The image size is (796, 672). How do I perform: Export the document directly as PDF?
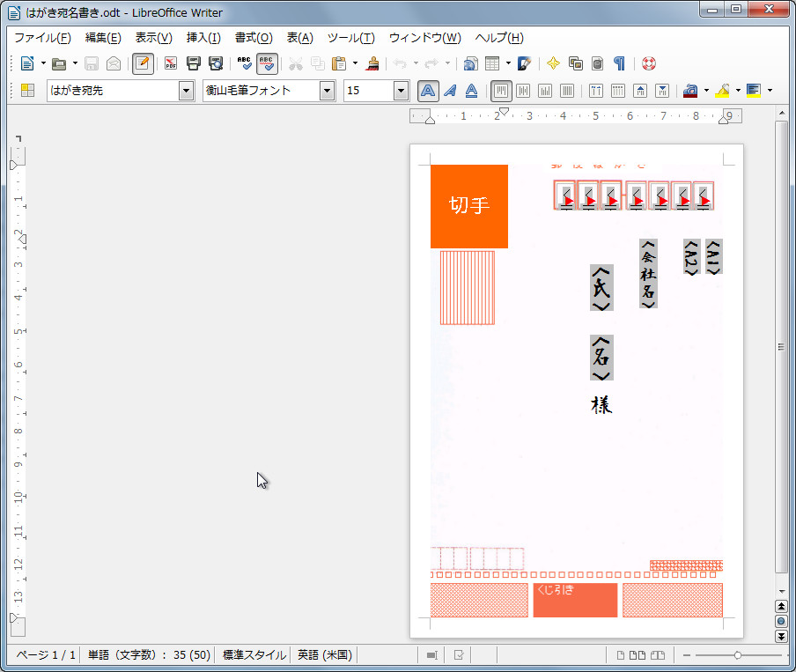(x=171, y=63)
